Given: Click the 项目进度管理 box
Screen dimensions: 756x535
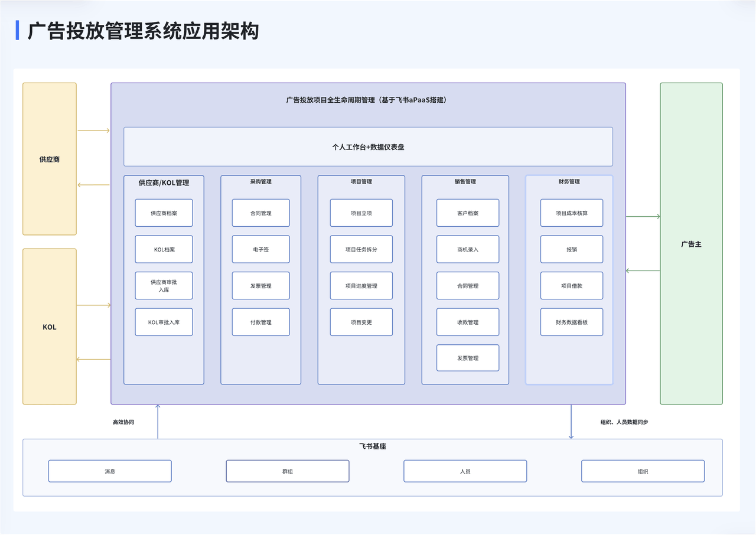Looking at the screenshot, I should (x=361, y=286).
